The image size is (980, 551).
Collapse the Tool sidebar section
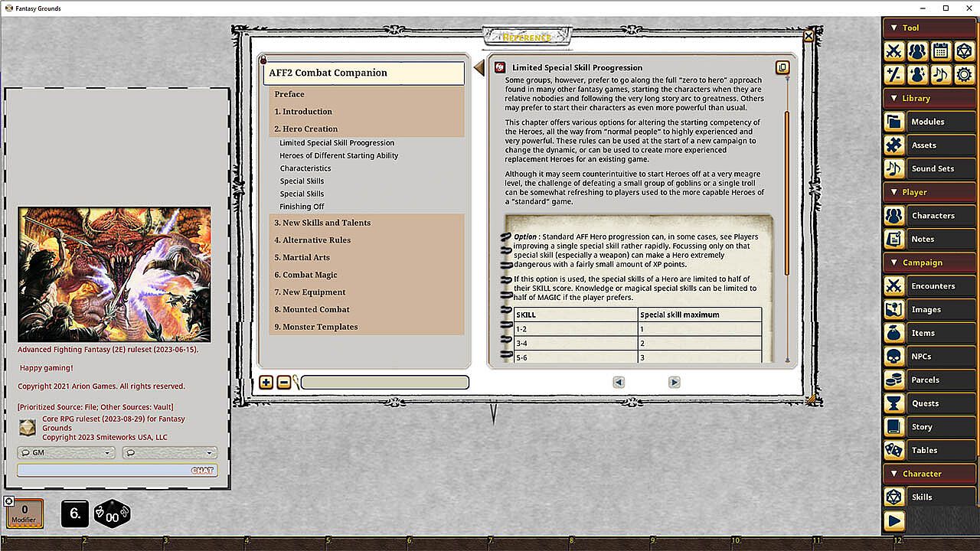click(929, 28)
